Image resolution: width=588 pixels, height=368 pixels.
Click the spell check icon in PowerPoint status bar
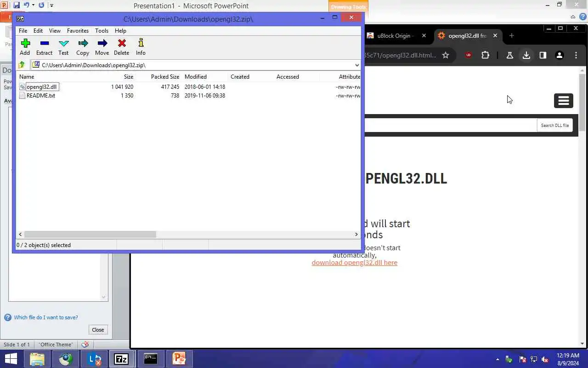click(x=85, y=345)
